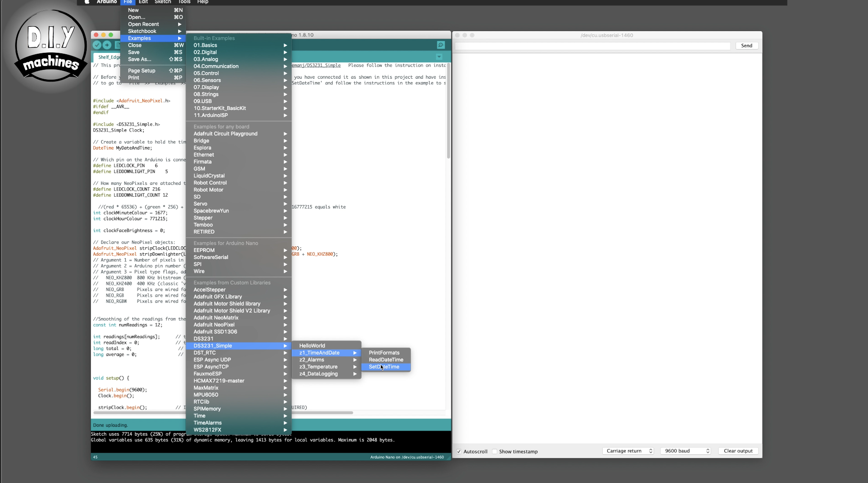Open the HelloWorld example
The image size is (868, 483).
[x=327, y=346]
